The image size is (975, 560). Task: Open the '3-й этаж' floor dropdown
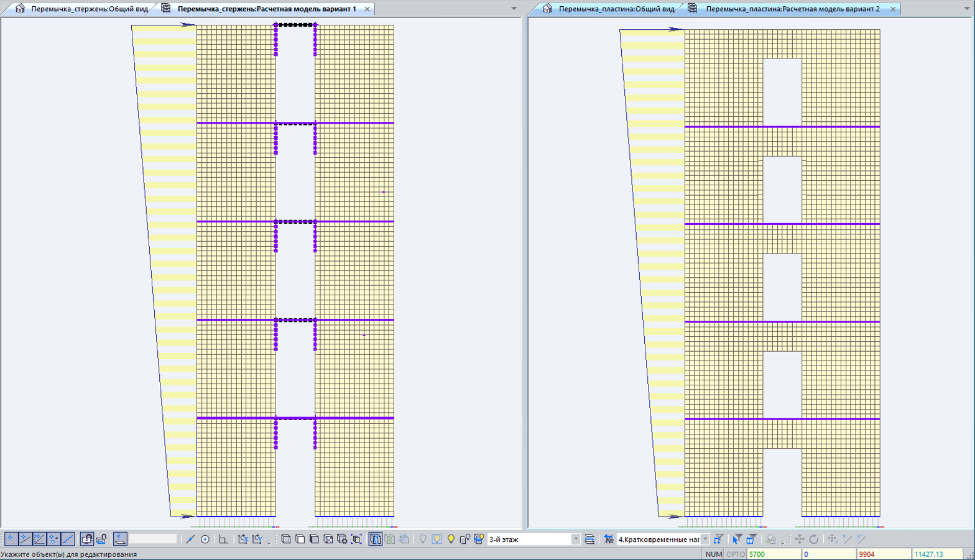click(575, 539)
